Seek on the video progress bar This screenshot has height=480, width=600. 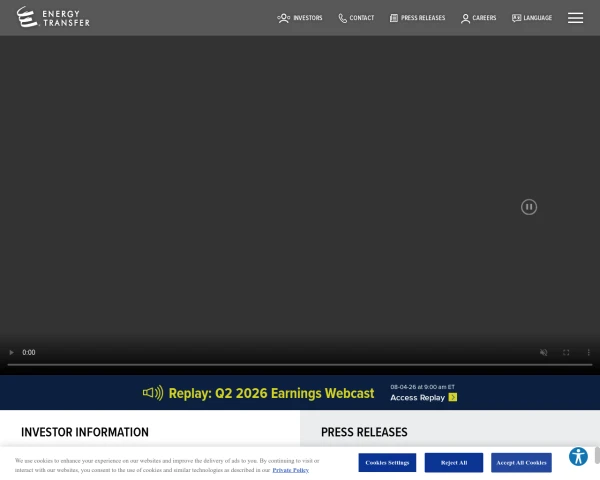point(300,364)
